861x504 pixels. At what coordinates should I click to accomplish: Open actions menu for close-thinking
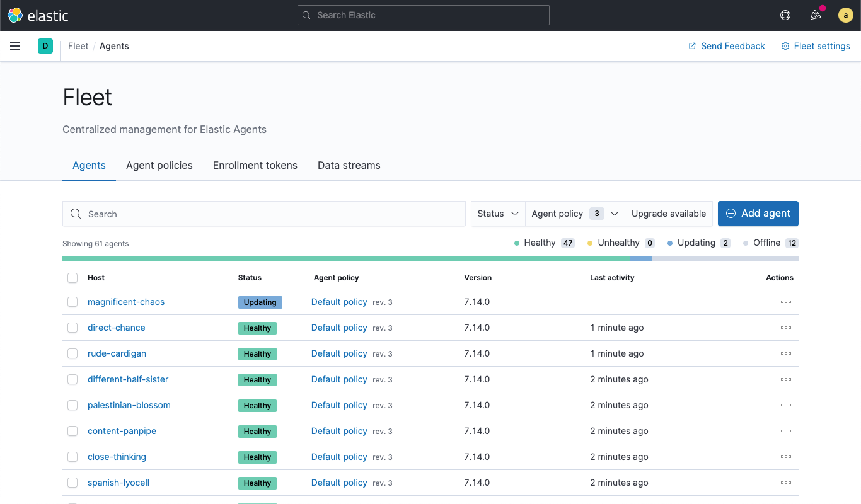point(786,457)
